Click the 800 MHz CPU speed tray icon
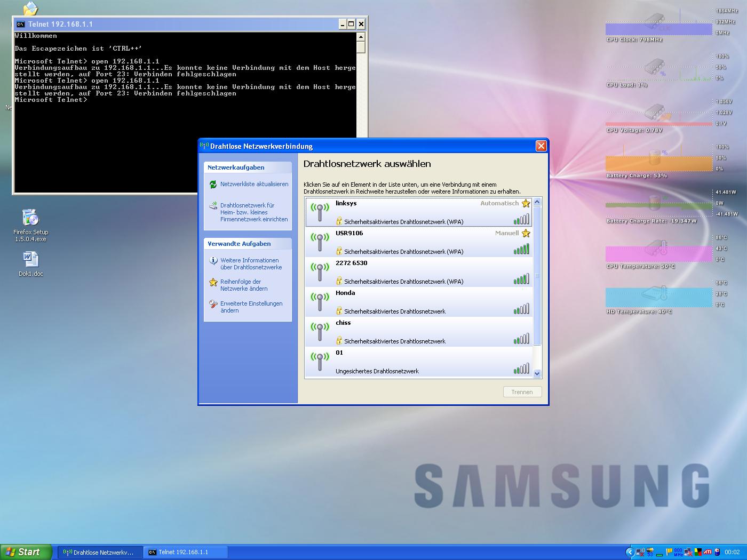Screen dimensions: 747x560 tap(678, 552)
